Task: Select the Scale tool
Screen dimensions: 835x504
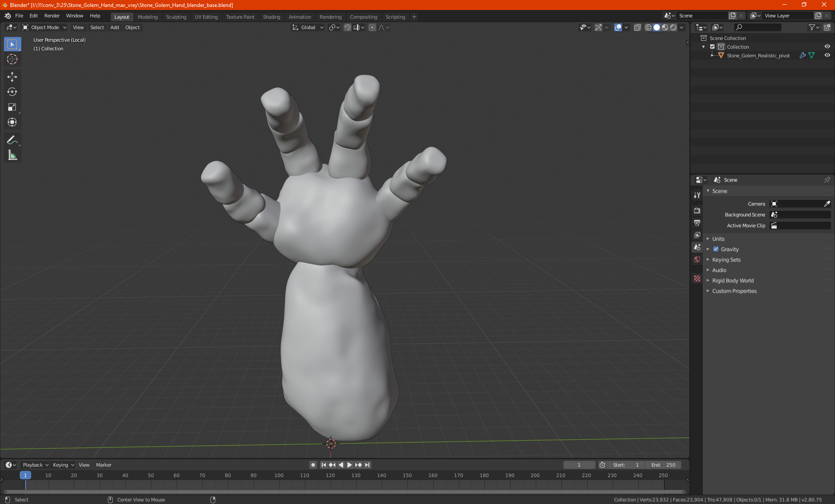Action: [x=12, y=107]
